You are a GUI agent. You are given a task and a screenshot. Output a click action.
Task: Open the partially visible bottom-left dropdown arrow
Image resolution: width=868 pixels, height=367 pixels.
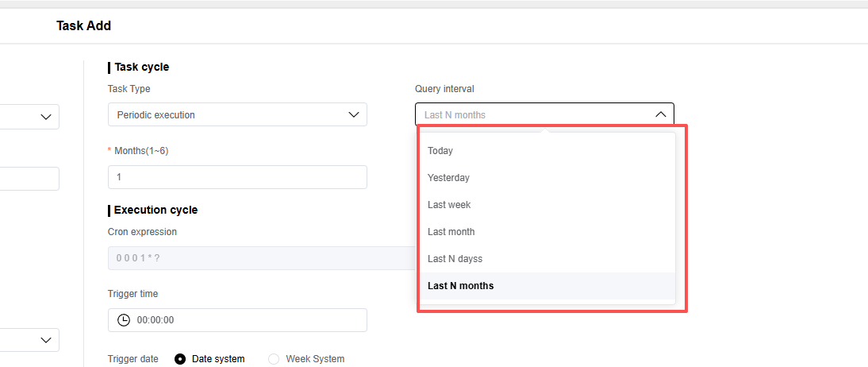coord(45,340)
